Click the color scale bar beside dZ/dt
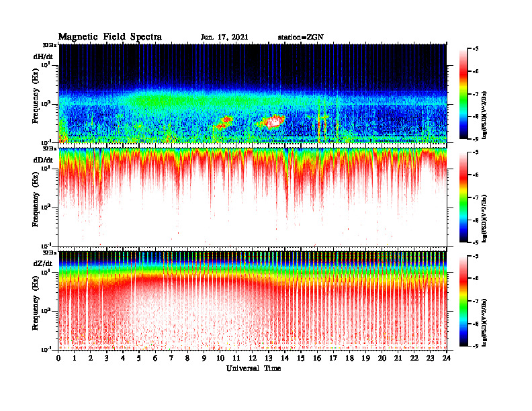The height and width of the screenshot is (411, 532). coord(463,301)
